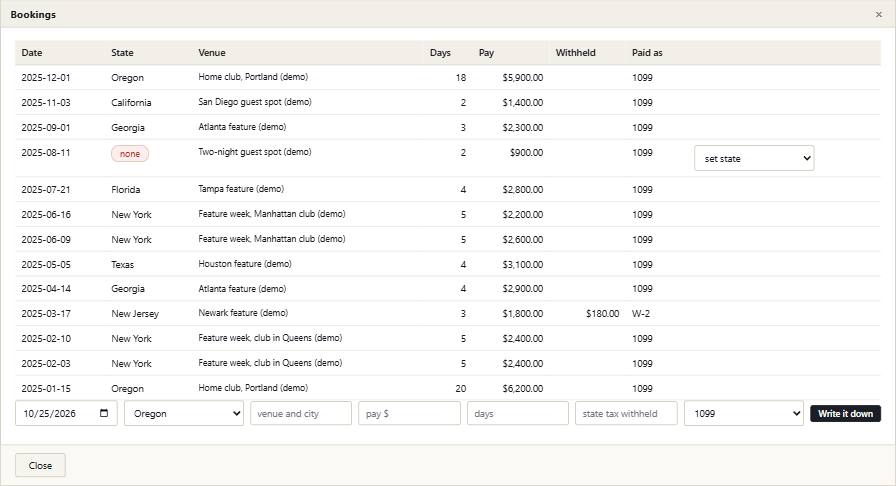The width and height of the screenshot is (896, 486).
Task: Click the $3,100.00 pay value
Action: 523,264
